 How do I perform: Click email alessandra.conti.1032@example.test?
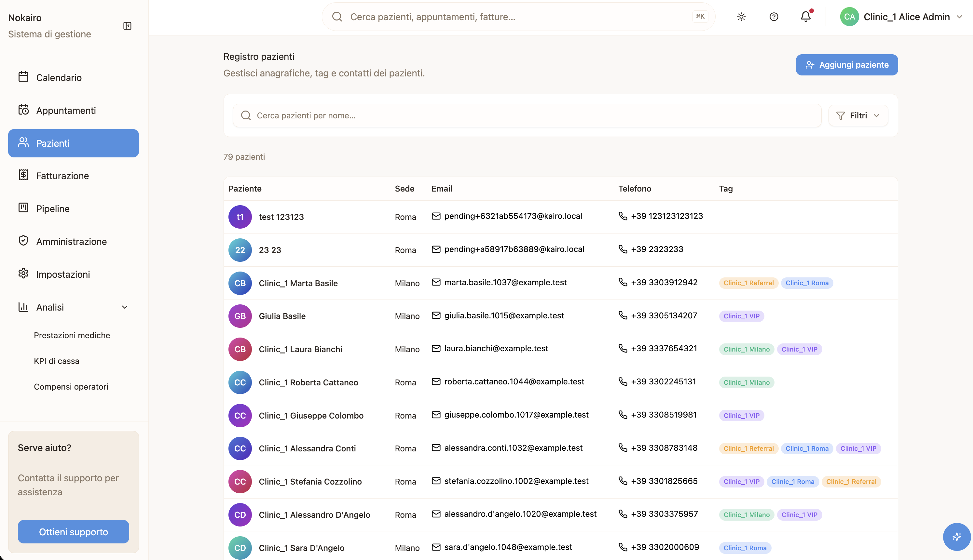[x=514, y=448]
